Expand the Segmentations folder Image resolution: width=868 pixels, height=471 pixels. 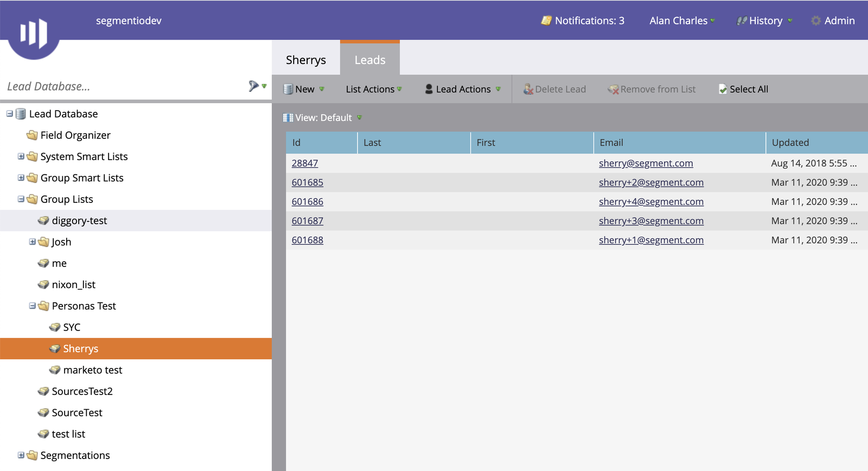[x=21, y=455]
